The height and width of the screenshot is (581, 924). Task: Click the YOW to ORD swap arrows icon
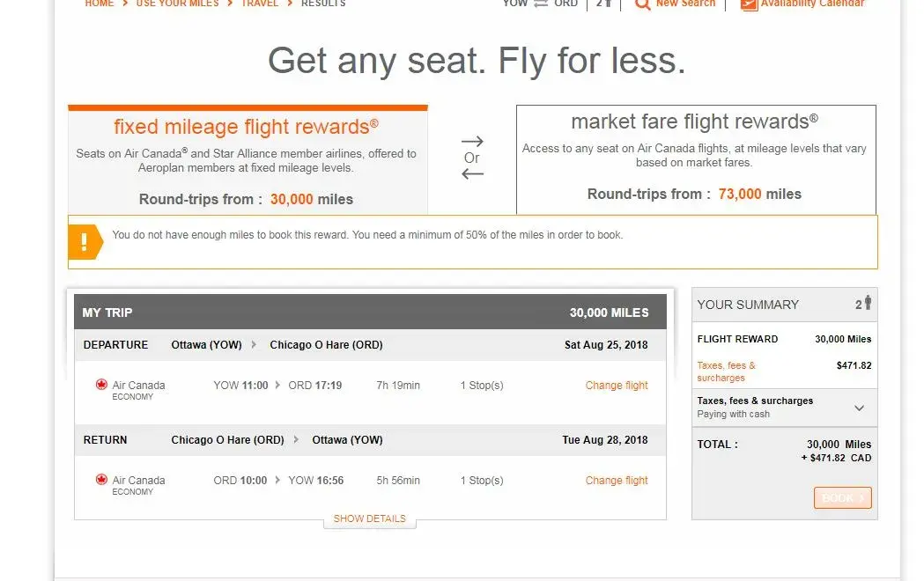pos(541,4)
